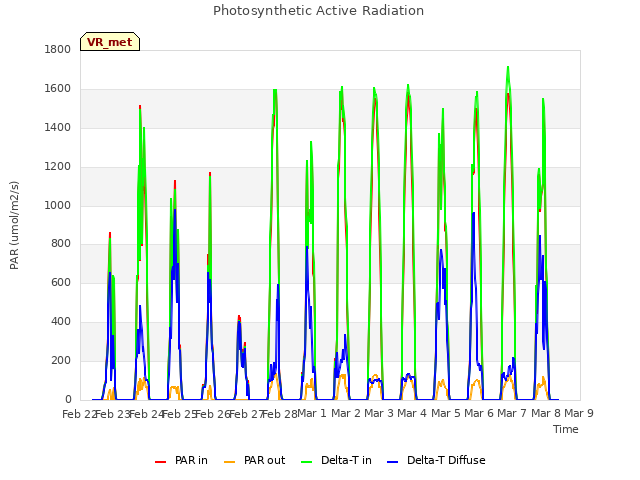Click the Mar 1 x-axis date label
Viewport: 640px width, 480px height.
click(312, 413)
